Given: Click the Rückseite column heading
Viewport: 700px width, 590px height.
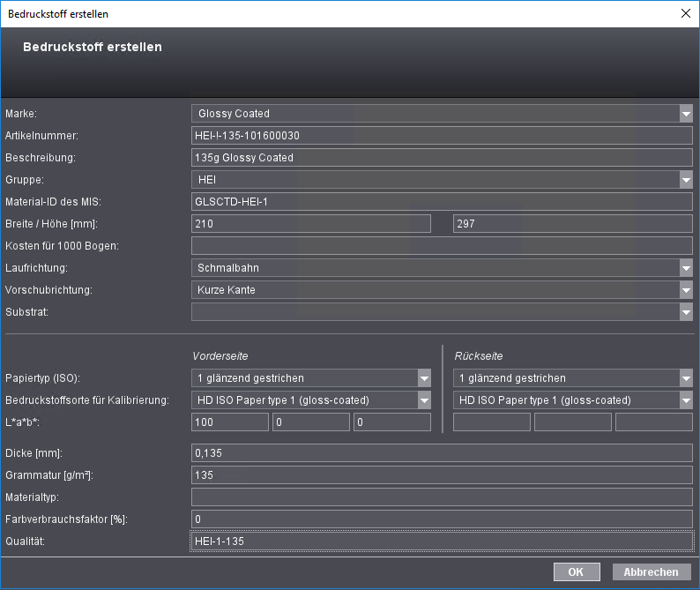Looking at the screenshot, I should click(479, 356).
